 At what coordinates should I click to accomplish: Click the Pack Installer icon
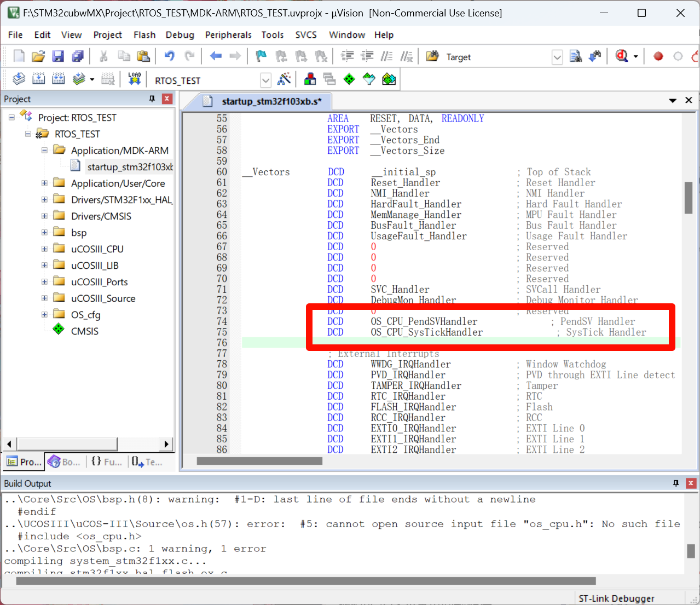[x=389, y=79]
